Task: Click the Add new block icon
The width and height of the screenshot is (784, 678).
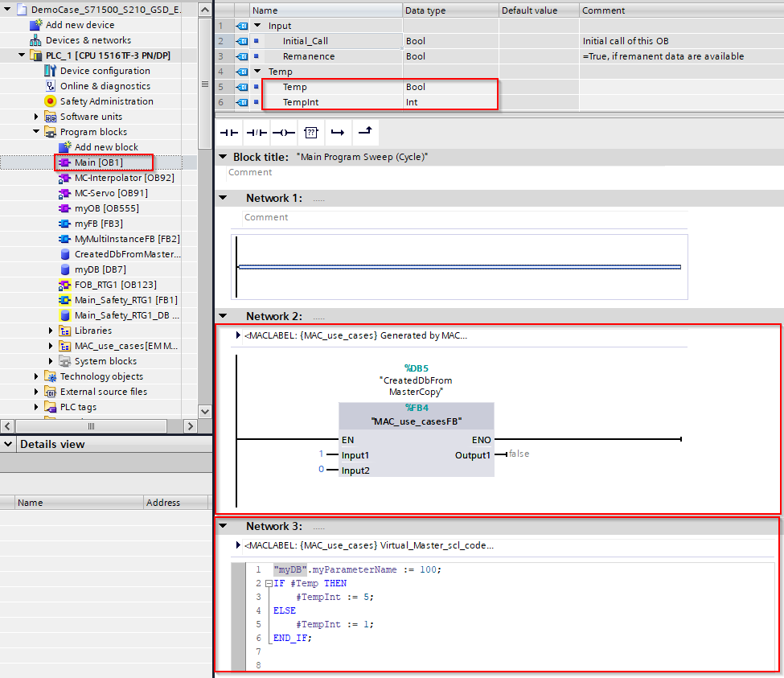Action: tap(65, 147)
